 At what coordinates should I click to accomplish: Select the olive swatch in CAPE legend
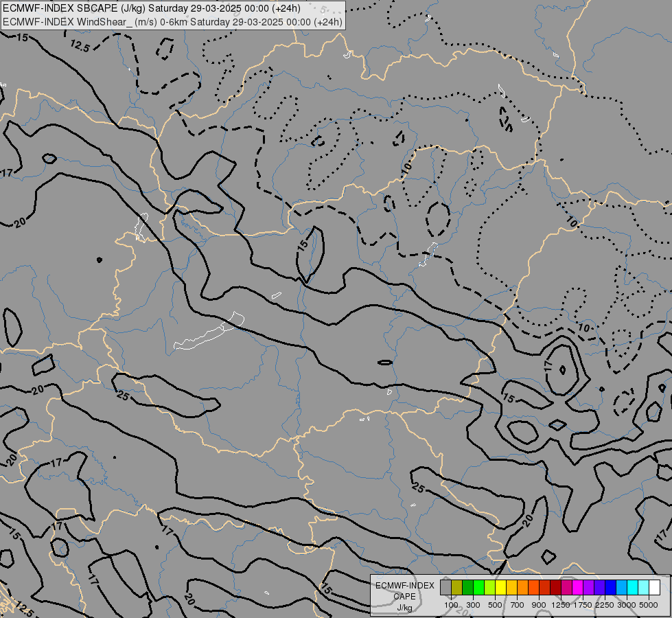point(457,587)
